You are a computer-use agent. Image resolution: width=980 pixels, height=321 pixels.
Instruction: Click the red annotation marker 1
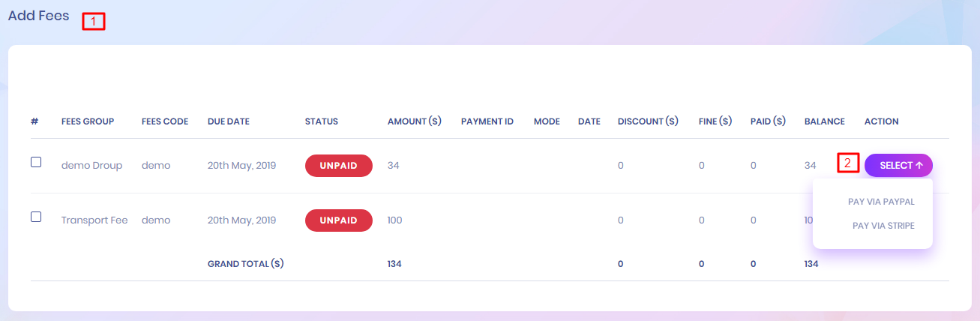point(93,22)
